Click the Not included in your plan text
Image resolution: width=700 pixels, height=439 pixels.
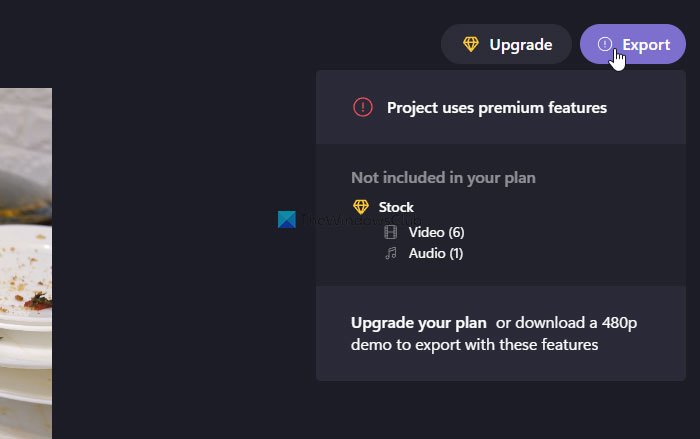tap(443, 178)
